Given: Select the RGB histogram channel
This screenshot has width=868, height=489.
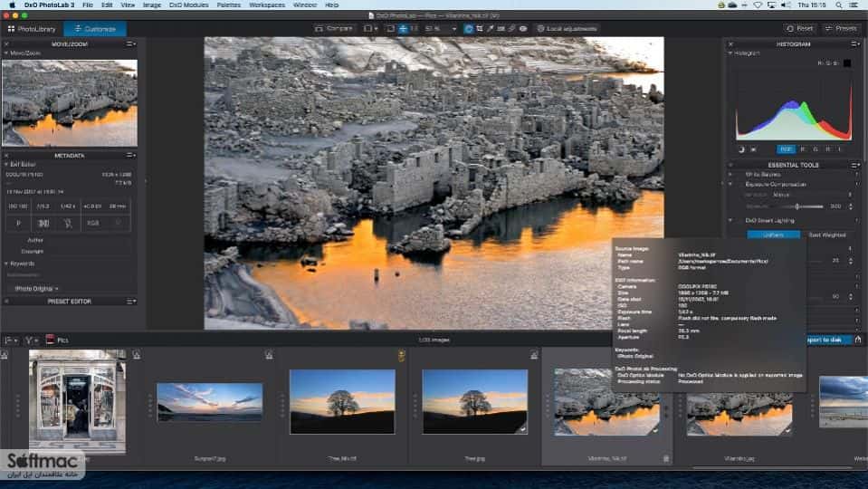Looking at the screenshot, I should pyautogui.click(x=786, y=149).
